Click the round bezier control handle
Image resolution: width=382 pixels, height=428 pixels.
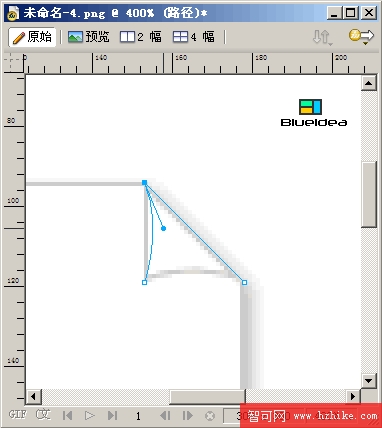[163, 228]
